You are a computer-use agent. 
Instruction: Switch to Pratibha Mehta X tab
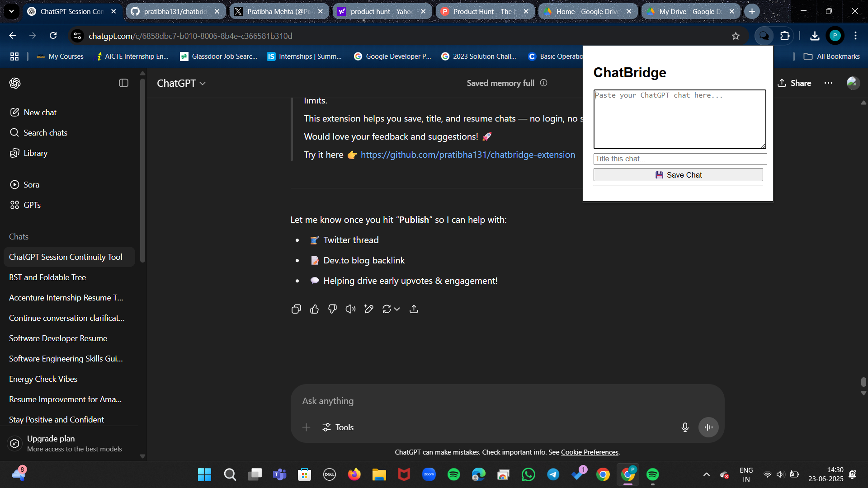(278, 11)
